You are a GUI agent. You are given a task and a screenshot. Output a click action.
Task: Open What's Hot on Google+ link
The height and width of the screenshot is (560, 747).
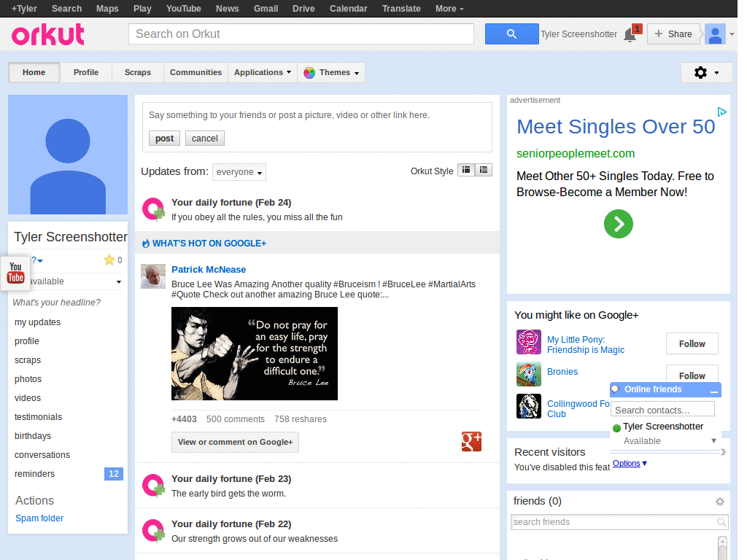click(209, 244)
